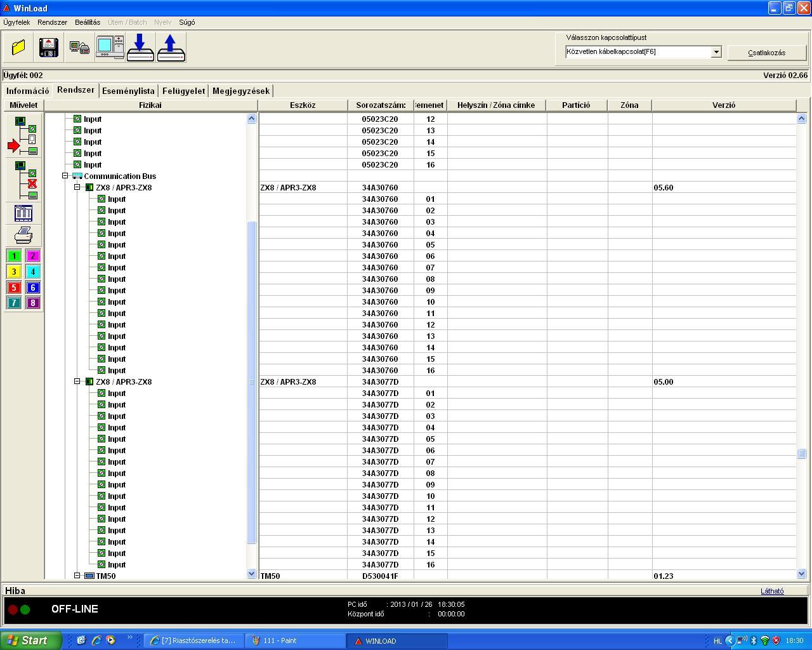Viewport: 812px width, 650px height.
Task: Click the Verzió column header
Action: tap(724, 105)
